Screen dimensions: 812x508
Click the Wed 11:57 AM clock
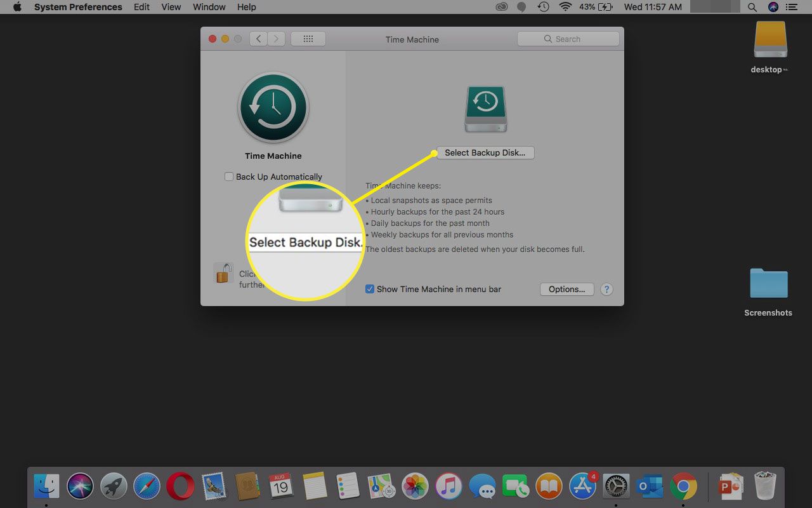point(653,7)
